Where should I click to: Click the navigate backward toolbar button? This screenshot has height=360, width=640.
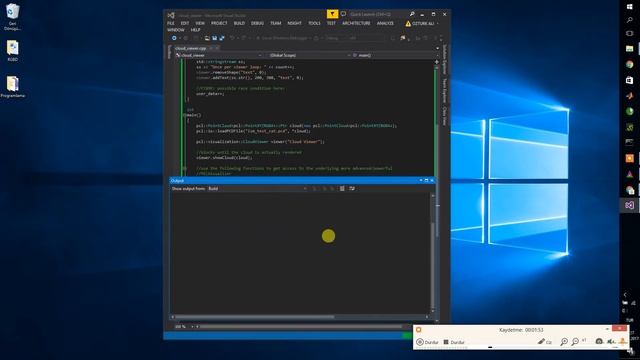tap(174, 38)
